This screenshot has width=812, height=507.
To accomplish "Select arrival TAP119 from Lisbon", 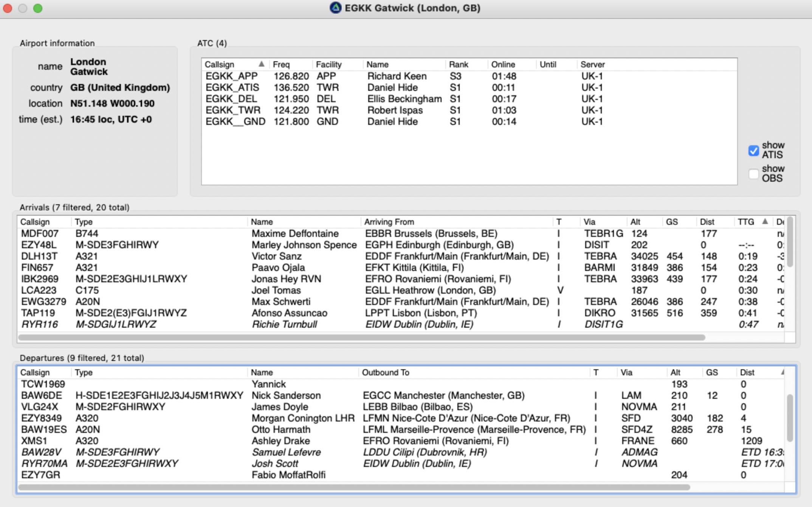I will [x=38, y=313].
